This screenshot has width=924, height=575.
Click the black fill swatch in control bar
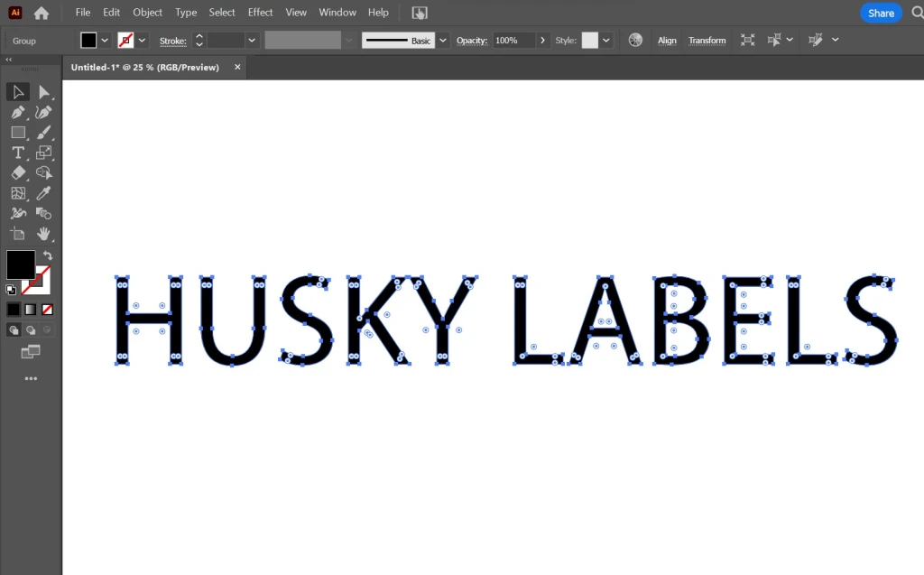click(x=88, y=40)
